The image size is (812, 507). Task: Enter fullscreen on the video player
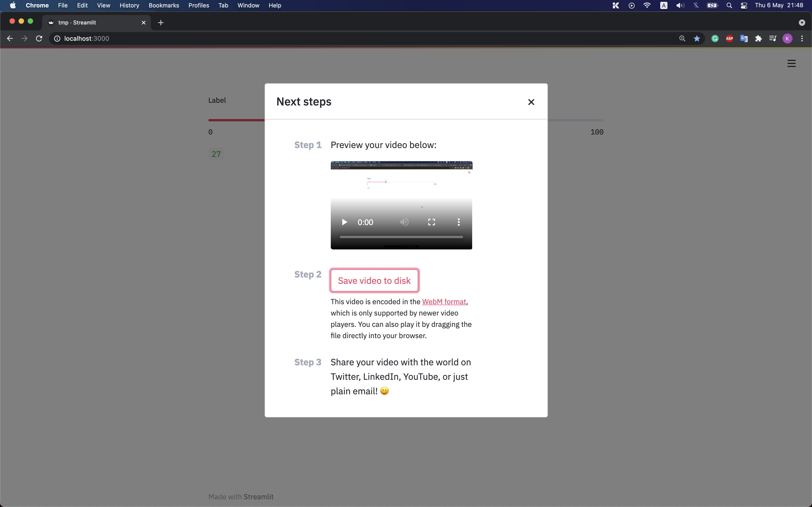(x=431, y=222)
